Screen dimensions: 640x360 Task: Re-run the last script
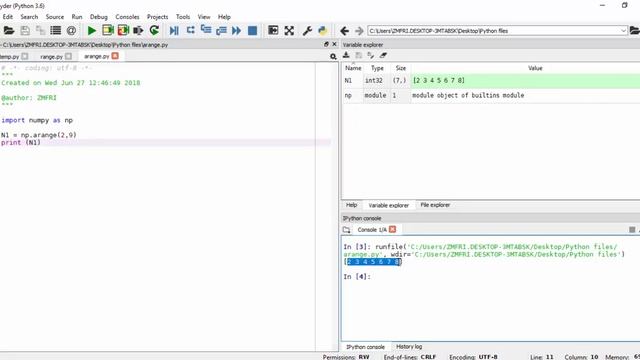pos(154,31)
